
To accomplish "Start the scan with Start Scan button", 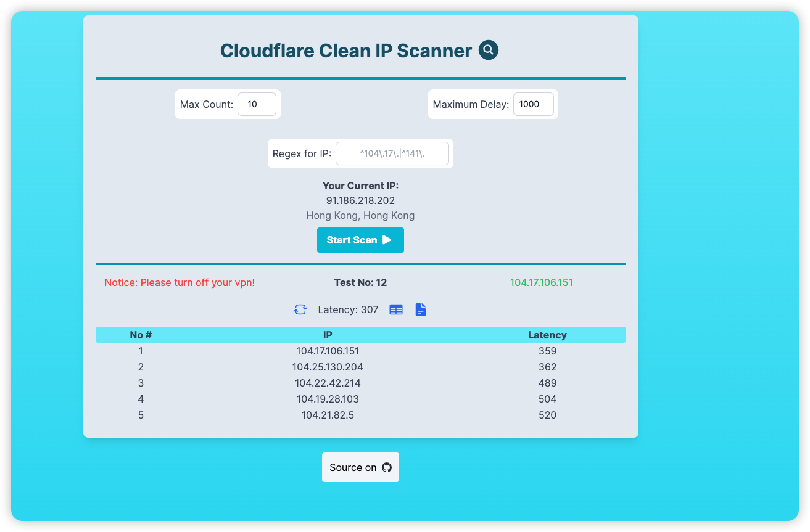I will click(x=360, y=240).
